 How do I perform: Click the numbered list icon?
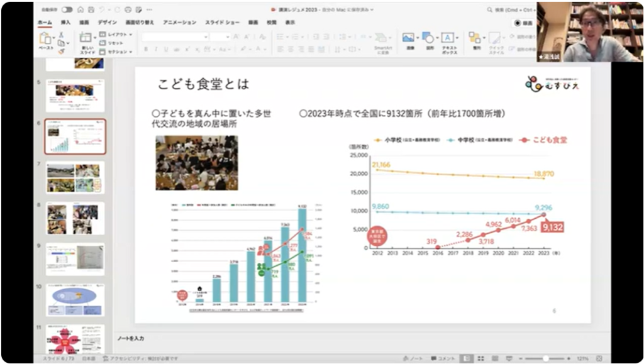pyautogui.click(x=294, y=37)
